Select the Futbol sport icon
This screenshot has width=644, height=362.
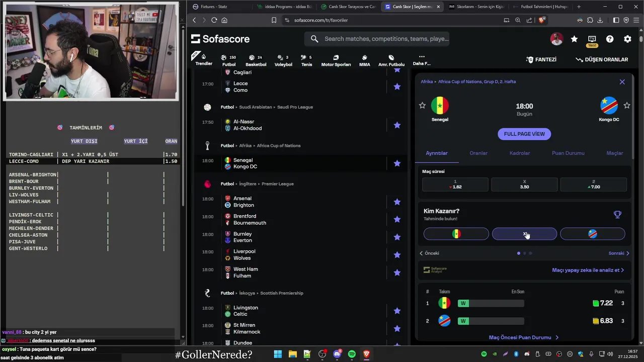coord(229,60)
